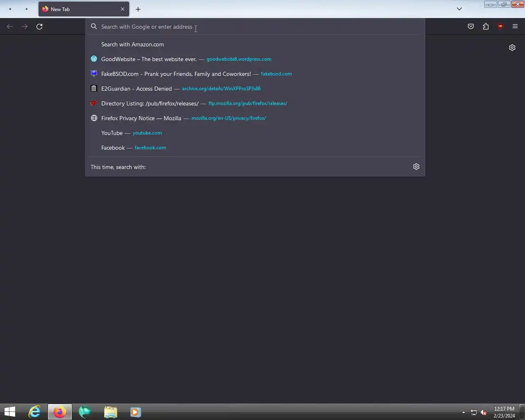The height and width of the screenshot is (420, 525).
Task: Click the muted volume tray icon
Action: 484,412
